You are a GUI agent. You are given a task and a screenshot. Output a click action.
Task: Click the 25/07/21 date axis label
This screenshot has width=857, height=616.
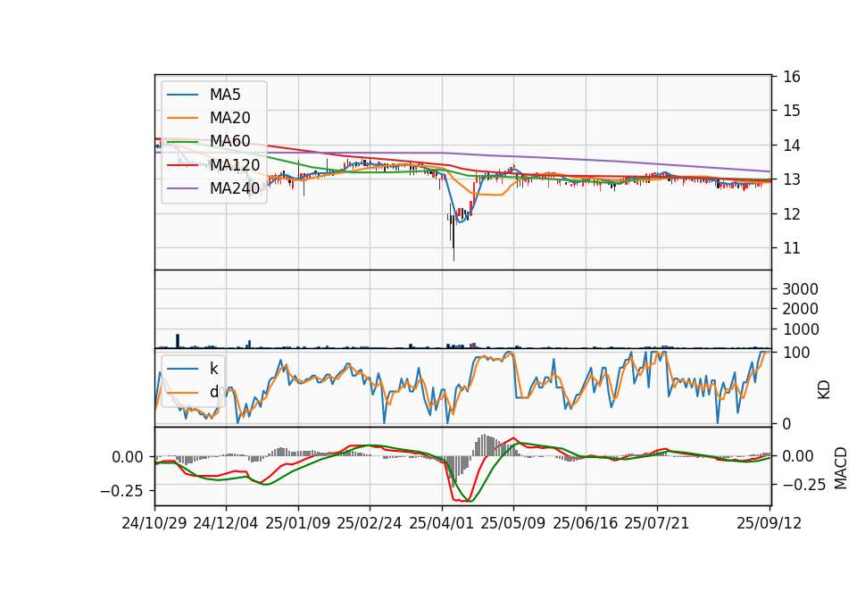tap(657, 523)
